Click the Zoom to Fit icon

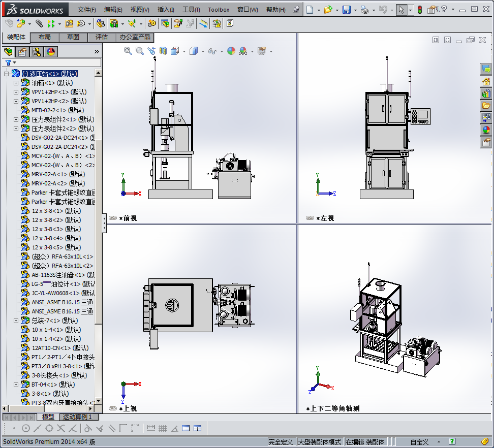128,51
